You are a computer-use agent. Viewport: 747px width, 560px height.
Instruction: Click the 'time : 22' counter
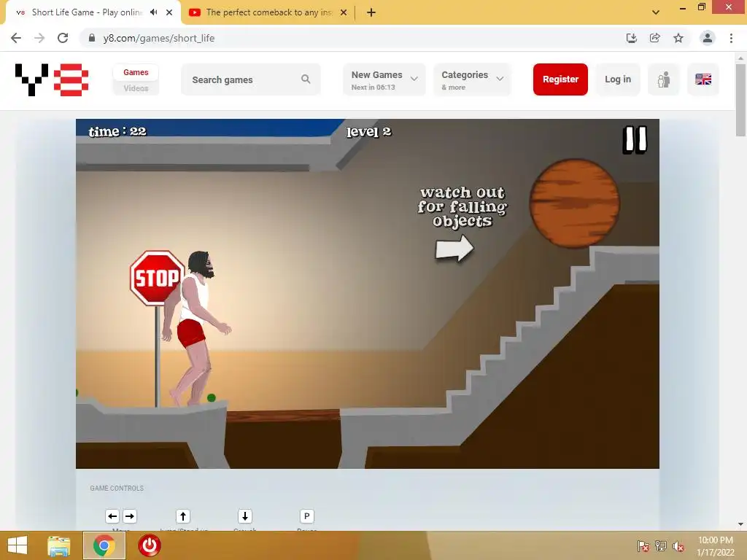coord(117,131)
